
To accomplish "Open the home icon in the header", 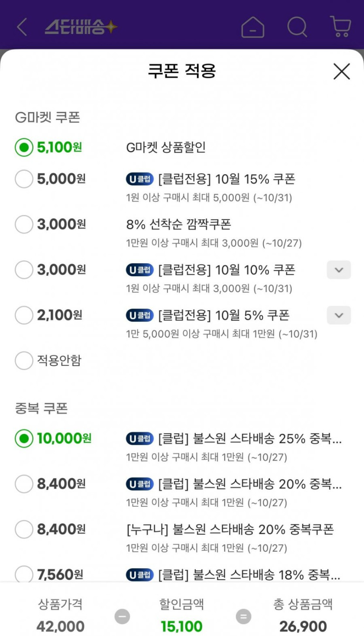I will pyautogui.click(x=252, y=28).
